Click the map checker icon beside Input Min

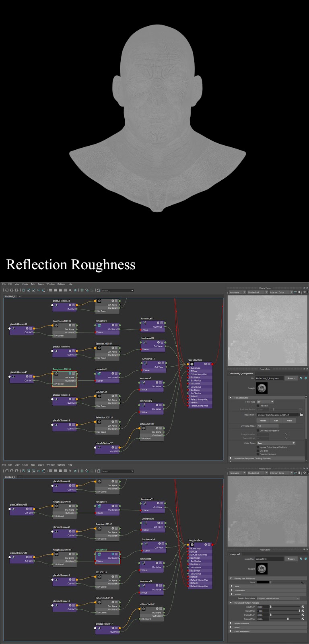(x=303, y=607)
